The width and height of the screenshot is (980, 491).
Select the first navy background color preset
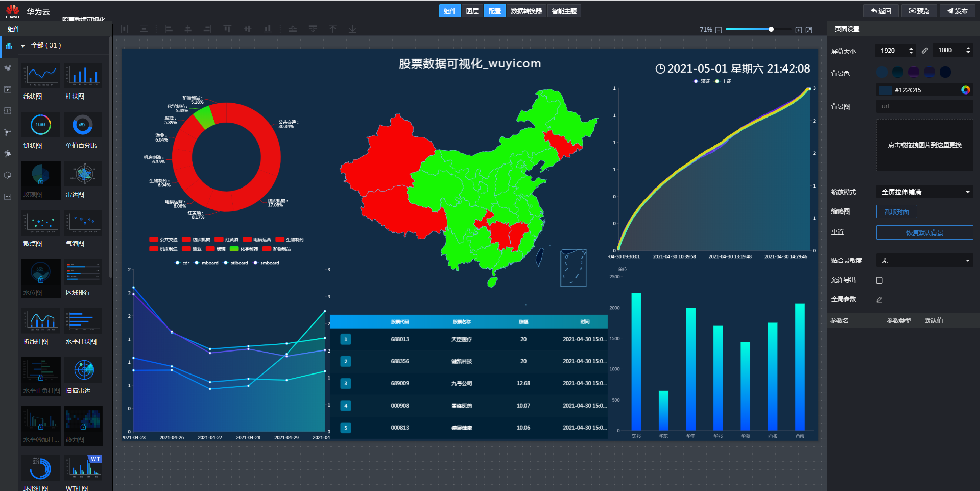coord(882,72)
